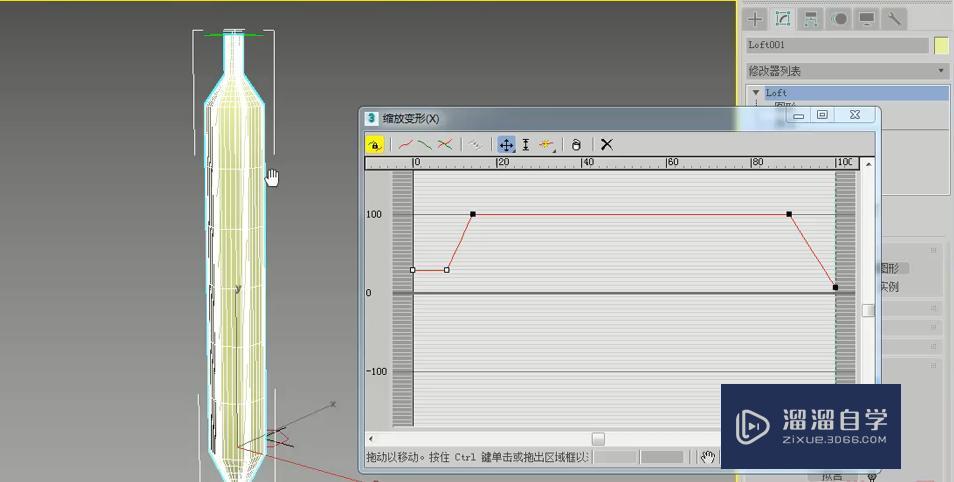Screen dimensions: 954x482
Task: Click the Loft001 object name field
Action: point(837,45)
